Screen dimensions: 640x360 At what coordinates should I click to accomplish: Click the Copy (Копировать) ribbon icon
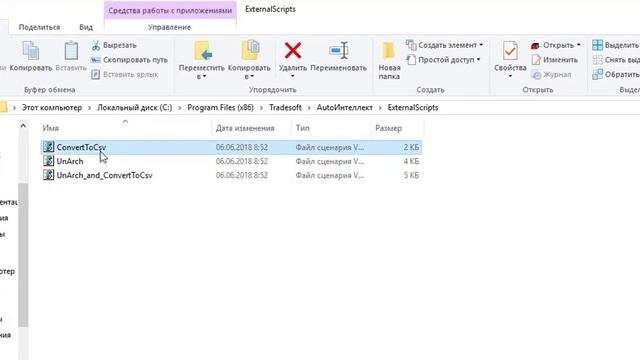[31, 51]
